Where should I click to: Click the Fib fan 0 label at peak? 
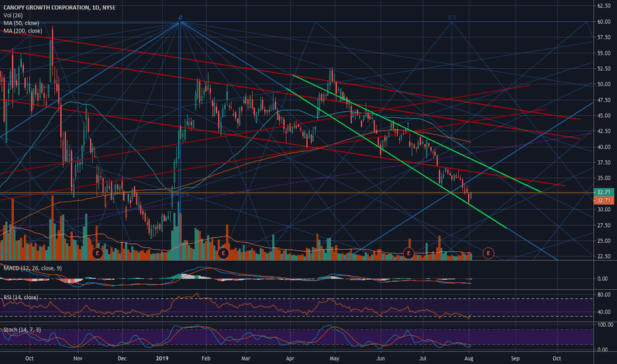[x=181, y=18]
